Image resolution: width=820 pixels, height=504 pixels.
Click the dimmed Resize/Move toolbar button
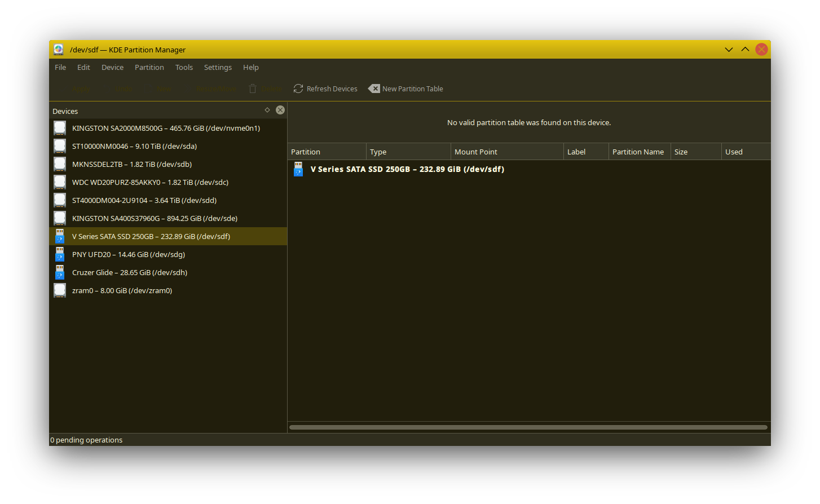(211, 89)
